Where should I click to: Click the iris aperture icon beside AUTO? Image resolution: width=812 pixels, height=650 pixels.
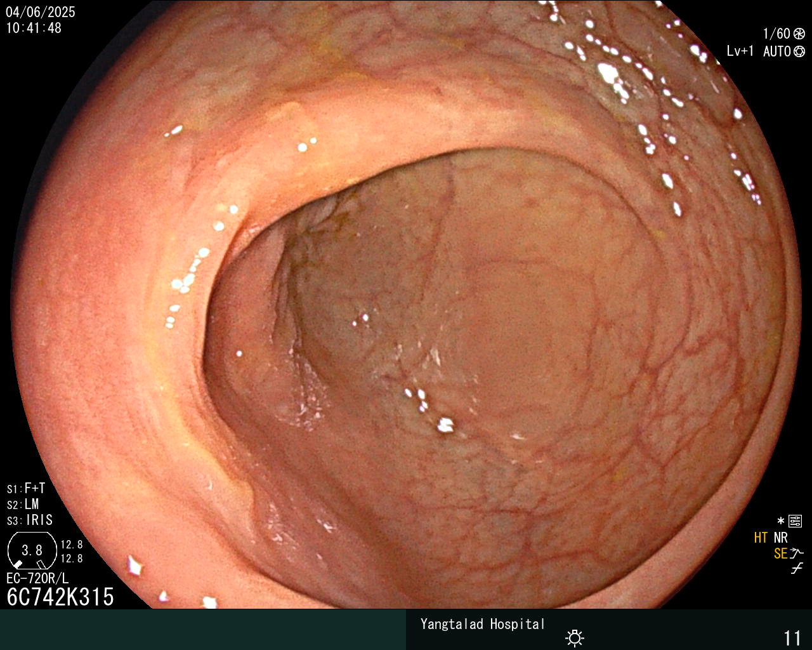click(799, 51)
